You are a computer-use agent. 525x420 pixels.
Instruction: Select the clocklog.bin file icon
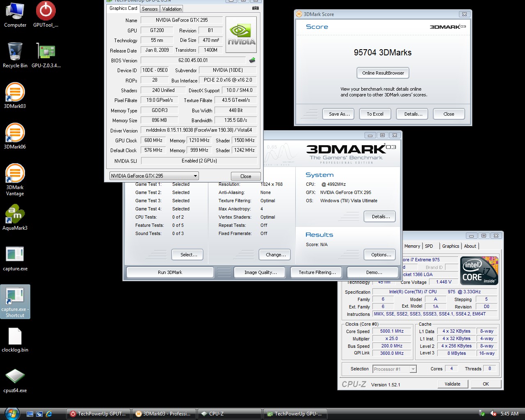pos(15,340)
